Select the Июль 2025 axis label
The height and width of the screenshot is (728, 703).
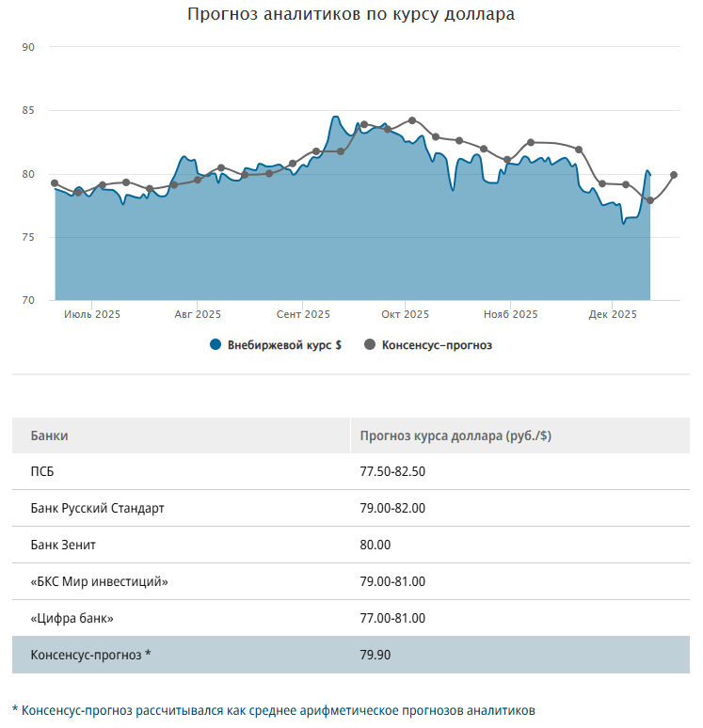point(92,314)
